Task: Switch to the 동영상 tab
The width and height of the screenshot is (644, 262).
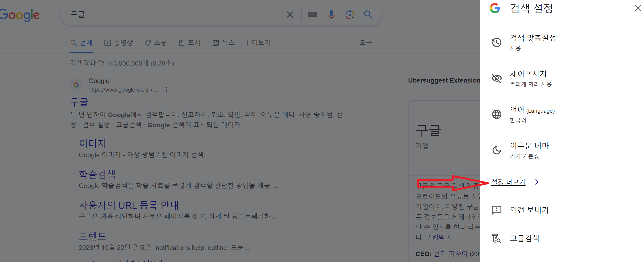Action: point(119,42)
